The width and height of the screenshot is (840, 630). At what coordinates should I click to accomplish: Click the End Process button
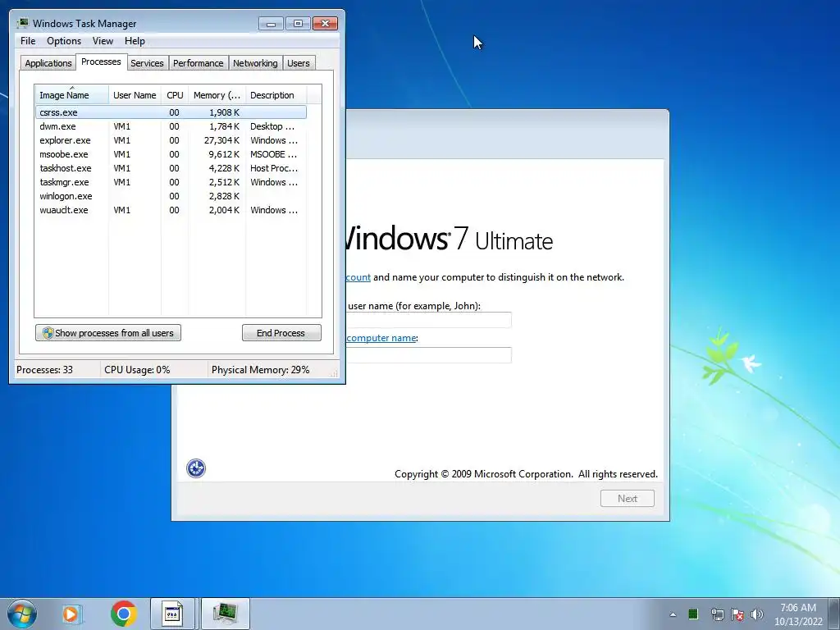click(x=281, y=333)
